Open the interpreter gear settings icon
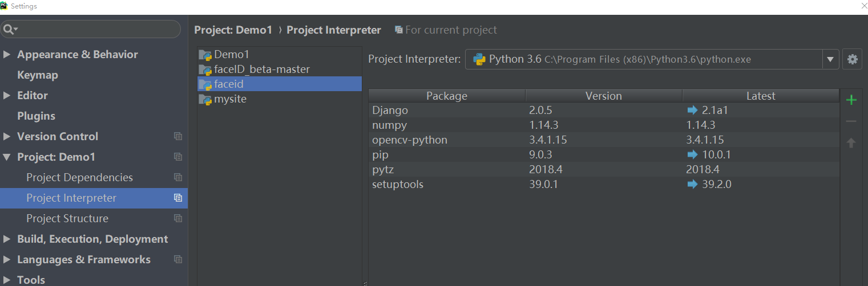Image resolution: width=868 pixels, height=286 pixels. (852, 59)
